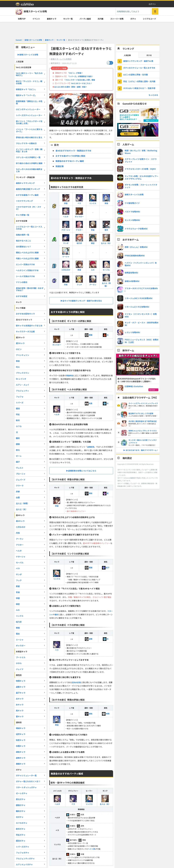Click ナターシャ character icon in A tier

tap(66, 224)
